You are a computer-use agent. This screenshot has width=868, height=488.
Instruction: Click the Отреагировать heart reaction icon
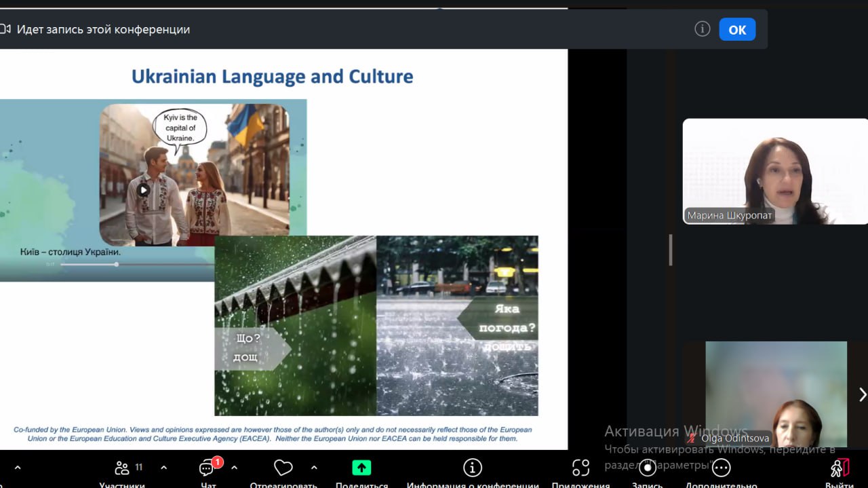pyautogui.click(x=283, y=468)
